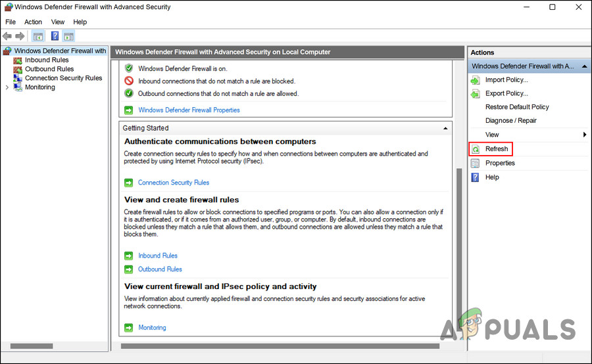592x364 pixels.
Task: Click the Outbound Rules tree icon
Action: click(18, 70)
